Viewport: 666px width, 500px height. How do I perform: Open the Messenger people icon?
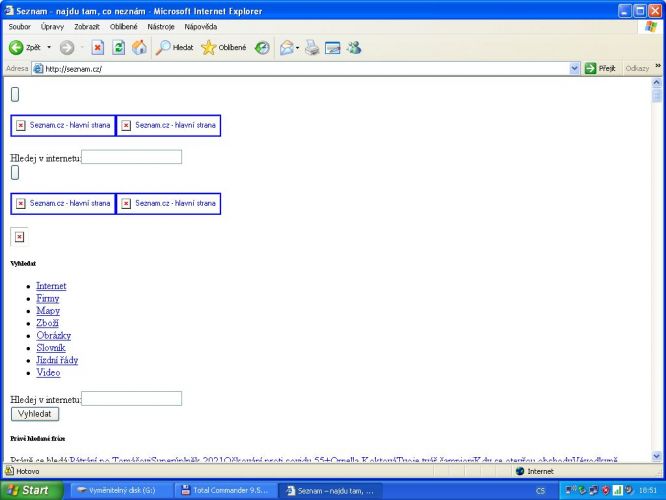354,48
